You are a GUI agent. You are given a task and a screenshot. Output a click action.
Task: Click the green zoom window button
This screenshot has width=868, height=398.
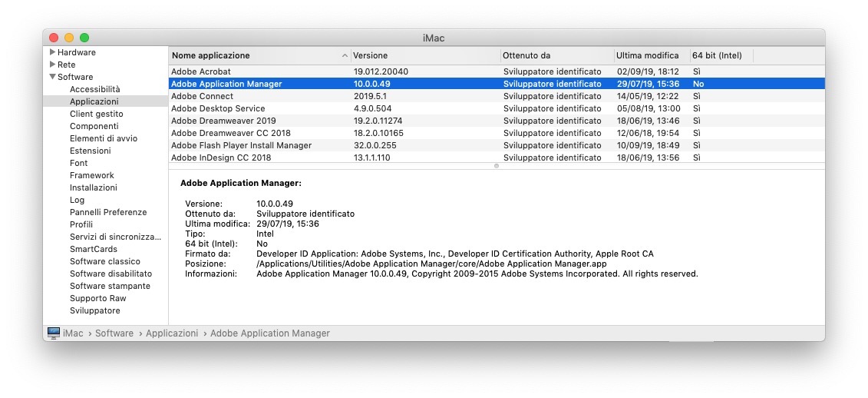(84, 38)
